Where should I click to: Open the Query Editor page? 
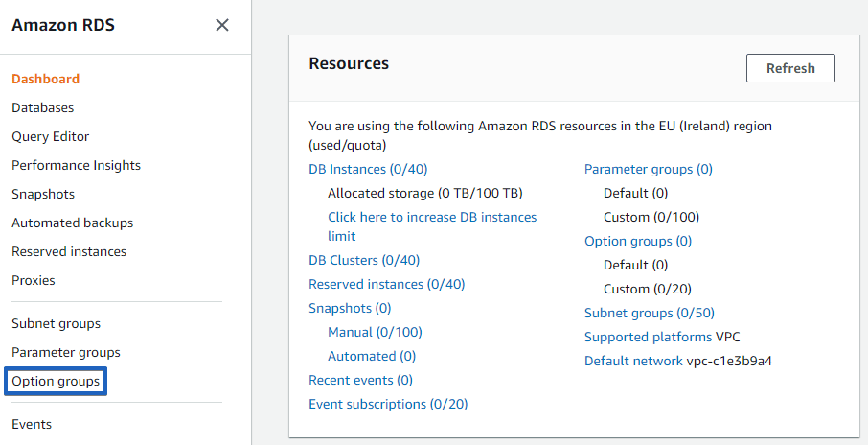[x=50, y=136]
